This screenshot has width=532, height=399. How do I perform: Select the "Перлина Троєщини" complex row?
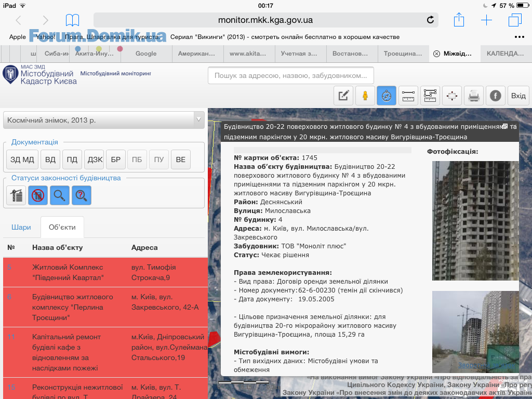click(105, 308)
